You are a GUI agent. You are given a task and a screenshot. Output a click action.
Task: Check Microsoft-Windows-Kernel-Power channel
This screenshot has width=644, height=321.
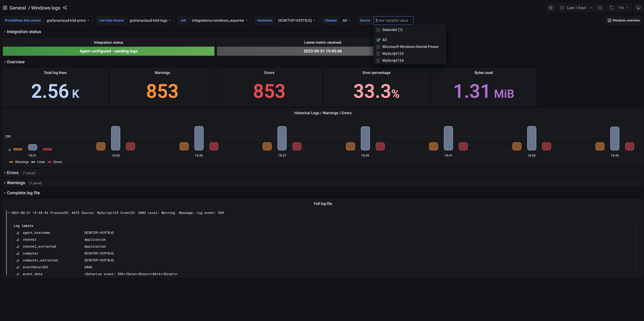click(378, 47)
